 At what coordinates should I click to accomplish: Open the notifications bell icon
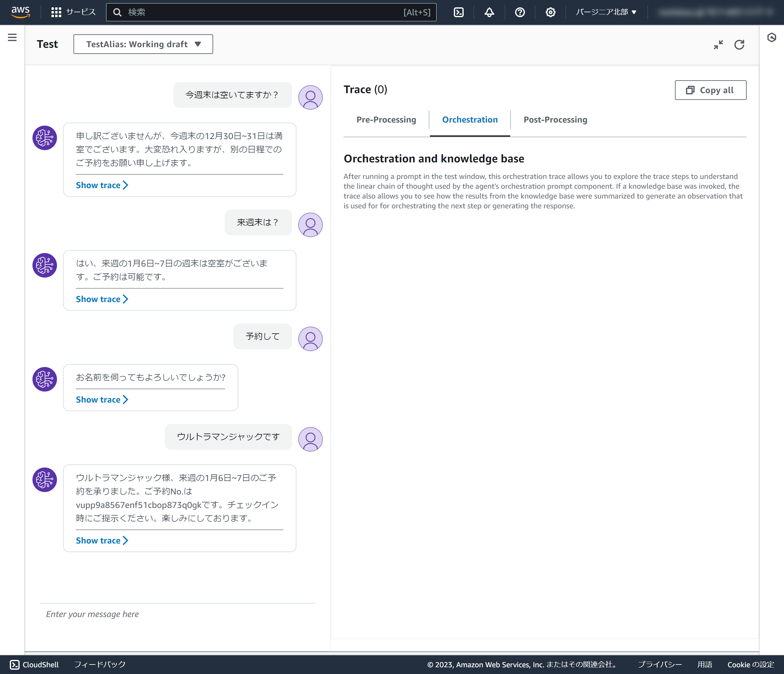[489, 12]
